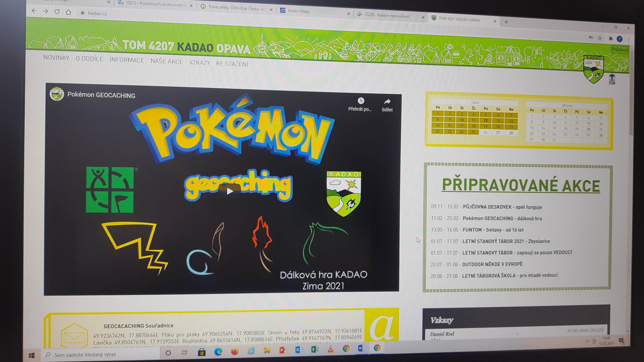This screenshot has height=362, width=644.
Task: Open the NOVINKY menu item
Action: [x=56, y=58]
